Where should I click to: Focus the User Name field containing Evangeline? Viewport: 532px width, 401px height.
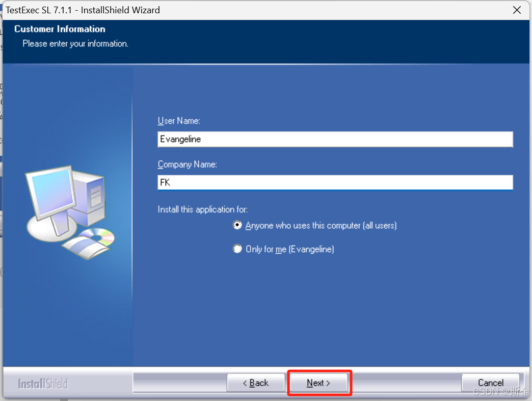pyautogui.click(x=335, y=139)
